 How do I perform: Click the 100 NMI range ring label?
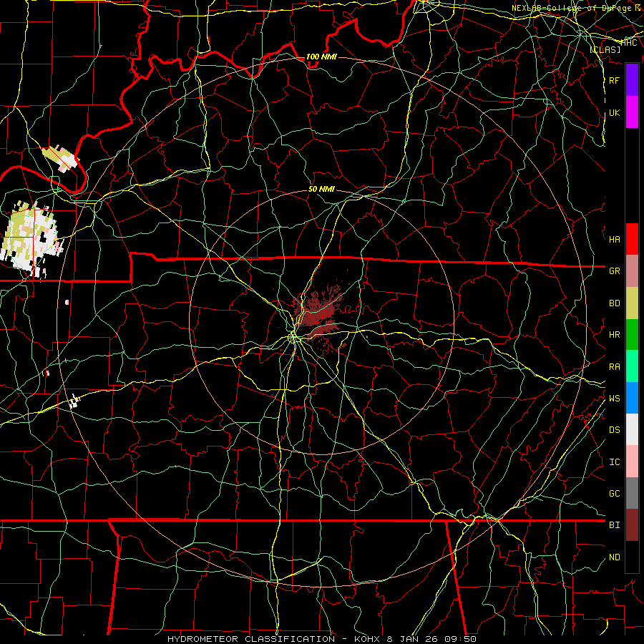[x=321, y=57]
